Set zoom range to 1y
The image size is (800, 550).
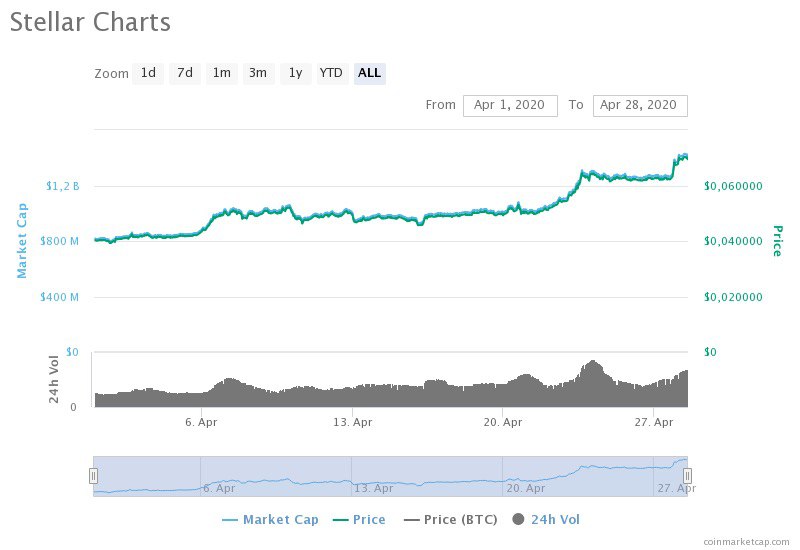(x=295, y=73)
